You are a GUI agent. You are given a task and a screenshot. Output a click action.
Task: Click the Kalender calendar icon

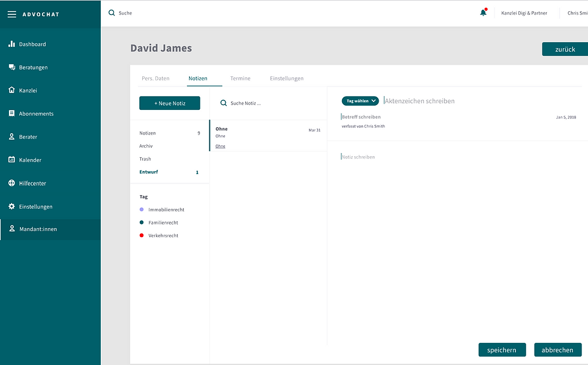11,160
